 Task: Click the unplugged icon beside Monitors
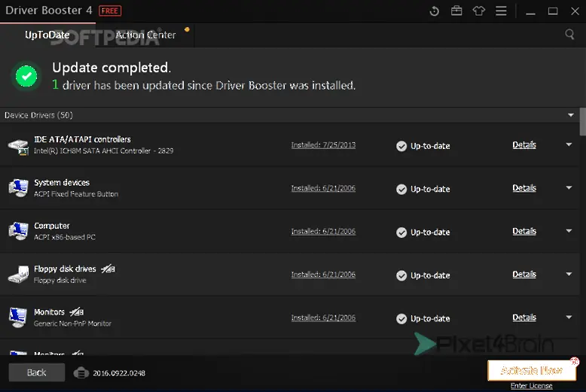point(77,311)
